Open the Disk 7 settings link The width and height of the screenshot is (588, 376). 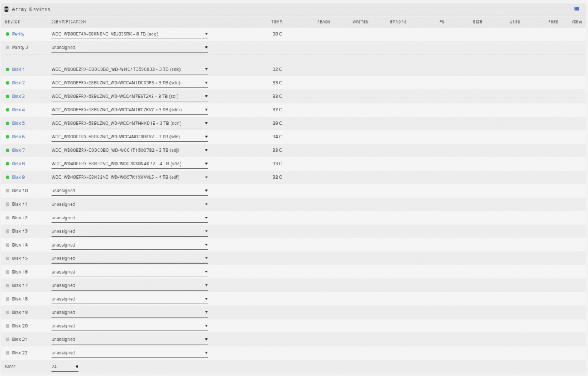coord(18,151)
